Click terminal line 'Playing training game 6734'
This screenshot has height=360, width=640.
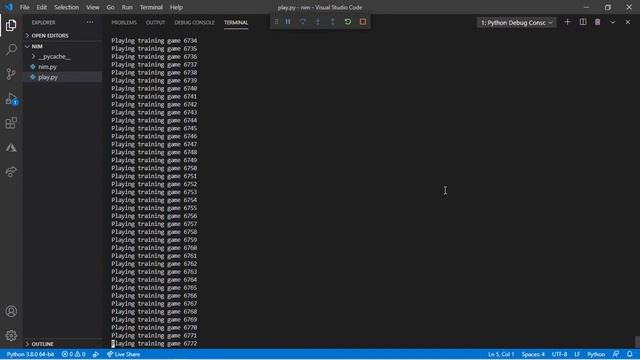coord(154,41)
